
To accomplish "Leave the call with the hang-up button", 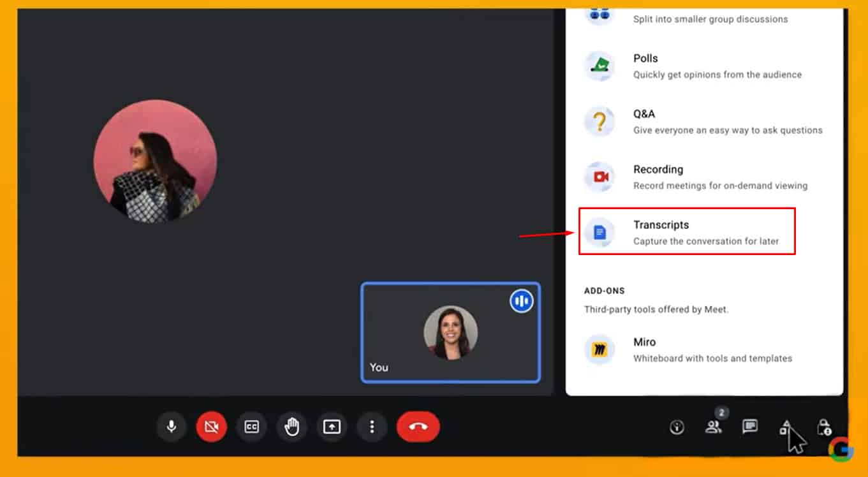I will (418, 427).
